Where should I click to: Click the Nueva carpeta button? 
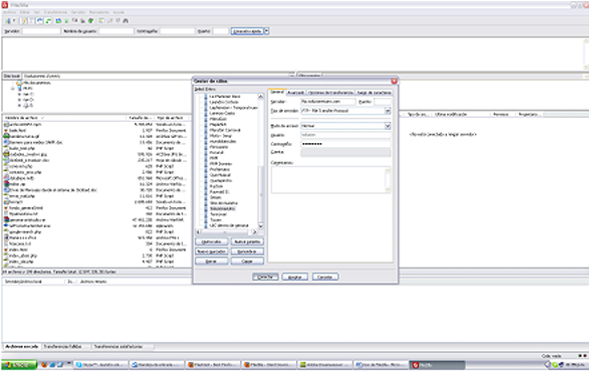[x=247, y=242]
